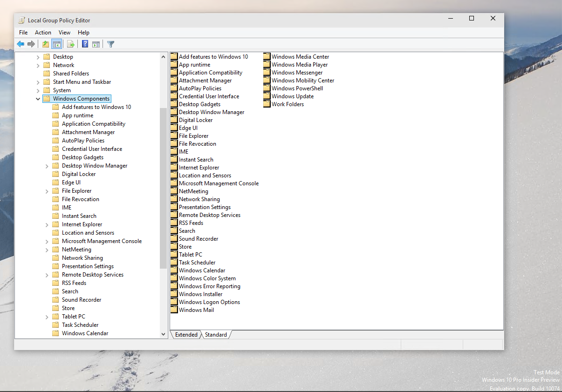562x392 pixels.
Task: Select Windows Logon Options in right list
Action: (209, 302)
